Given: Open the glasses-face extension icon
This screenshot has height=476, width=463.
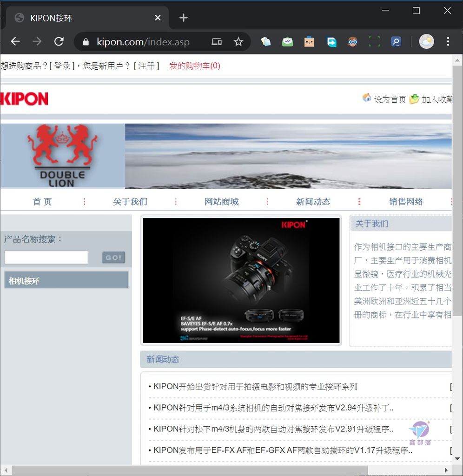Looking at the screenshot, I should coord(352,41).
